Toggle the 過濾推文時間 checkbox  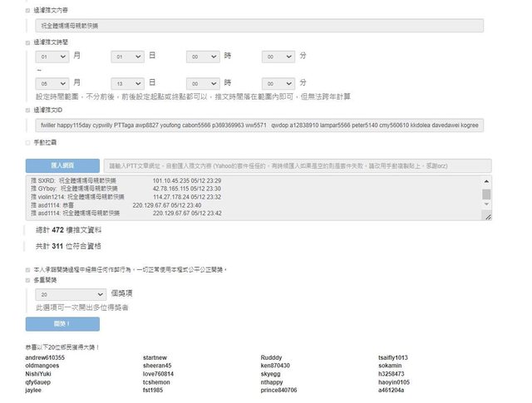28,41
